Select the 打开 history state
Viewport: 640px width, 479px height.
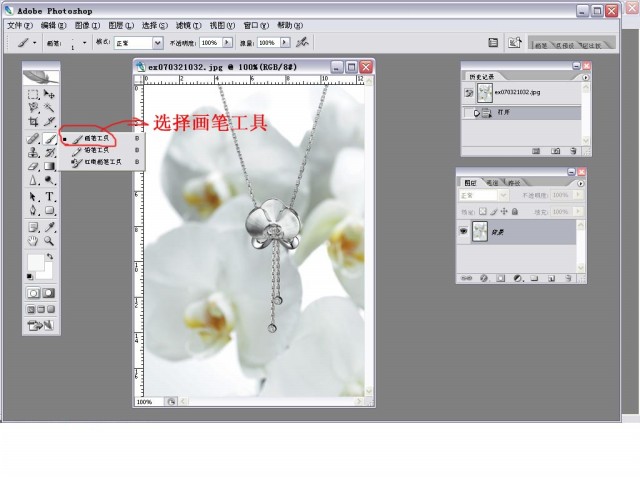point(522,112)
